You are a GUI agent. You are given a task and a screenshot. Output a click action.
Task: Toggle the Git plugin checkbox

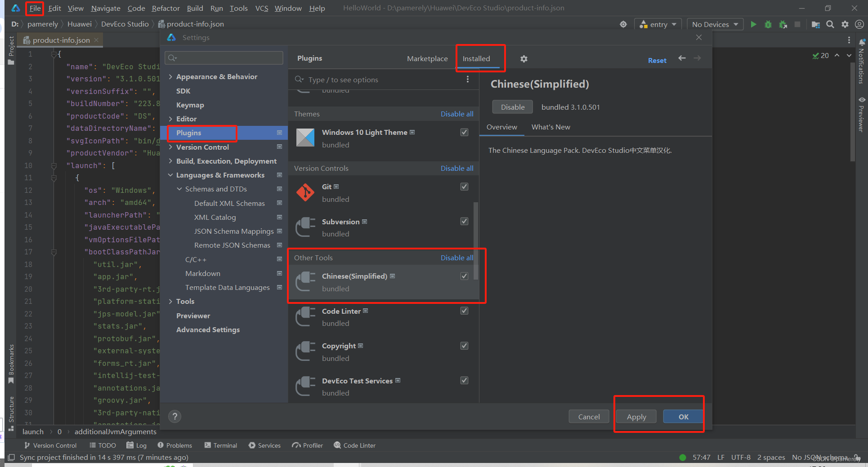465,187
